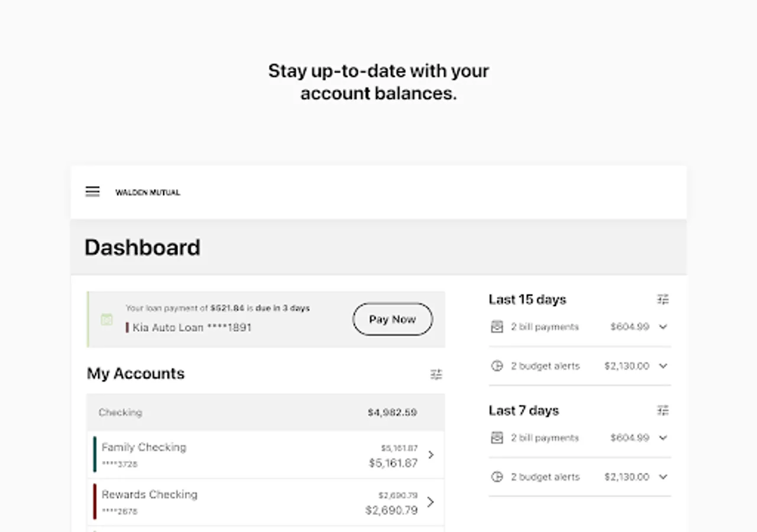Image resolution: width=757 pixels, height=532 pixels.
Task: Expand budget alerts under Last 7 days
Action: click(x=663, y=477)
